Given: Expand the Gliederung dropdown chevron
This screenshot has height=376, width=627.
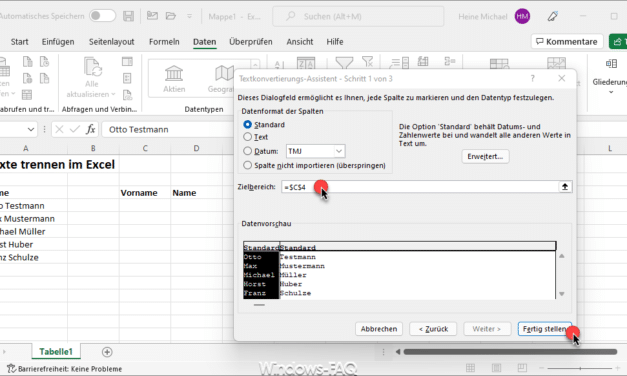Looking at the screenshot, I should (x=611, y=92).
